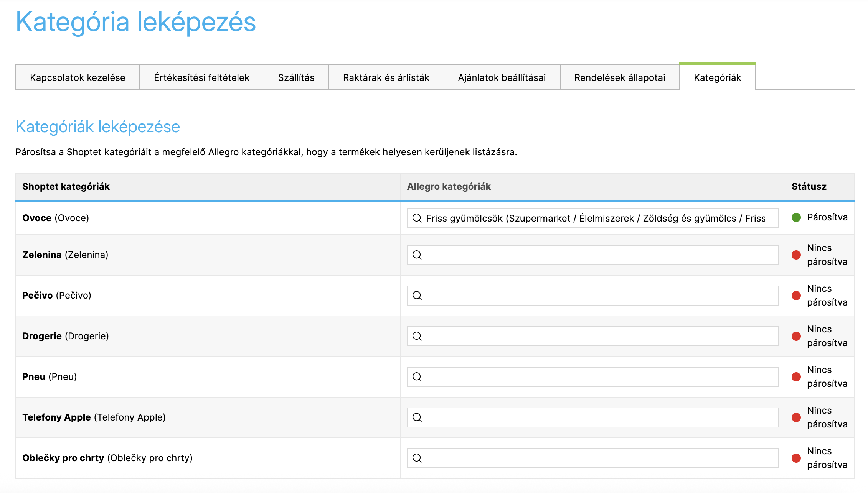Select Ajánlatok beállításai tab
Image resolution: width=868 pixels, height=493 pixels.
tap(502, 77)
